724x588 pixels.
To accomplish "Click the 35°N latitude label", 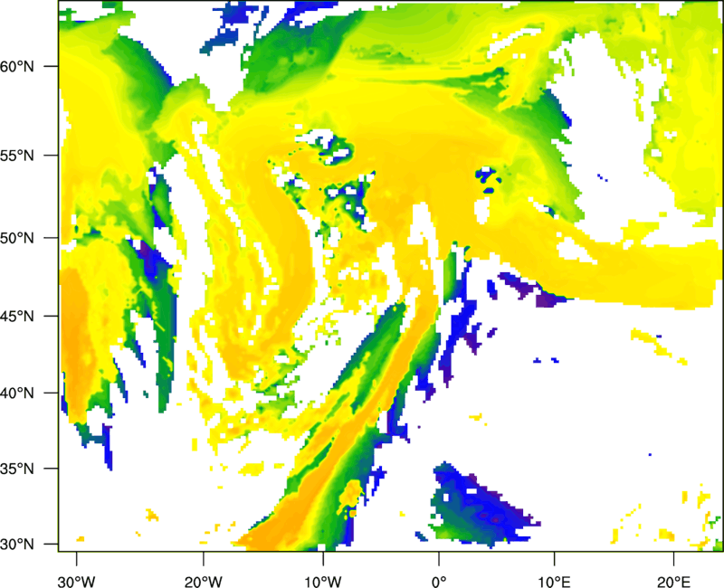I will coord(17,469).
